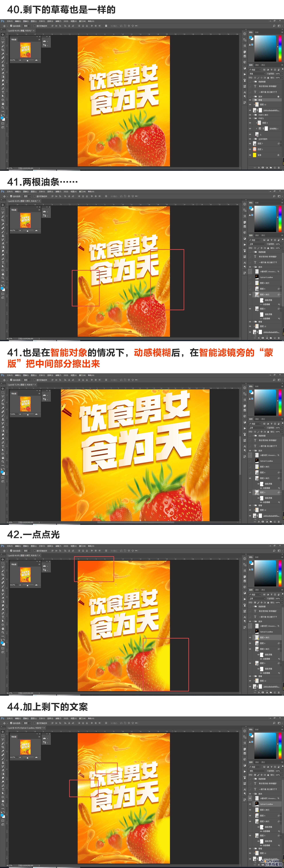Select the Magic Wand tool in step 40 screenshot
Viewport: 284px width, 868px height.
3,46
